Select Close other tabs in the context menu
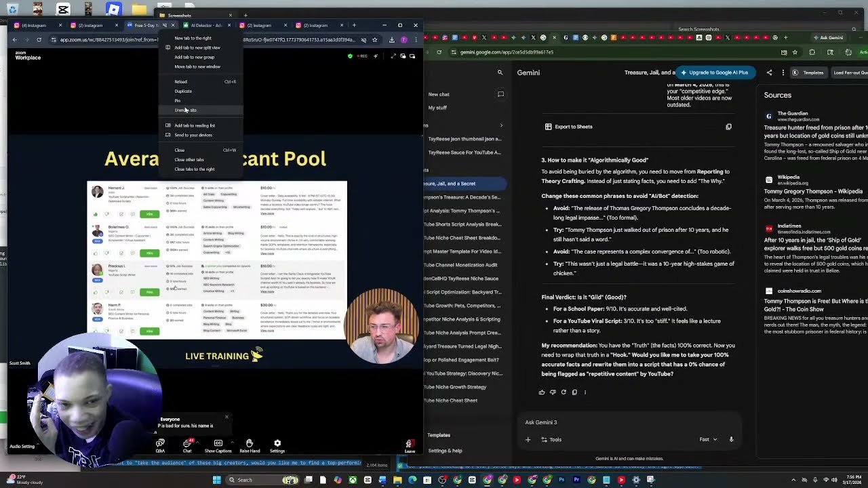This screenshot has width=868, height=488. pos(189,159)
